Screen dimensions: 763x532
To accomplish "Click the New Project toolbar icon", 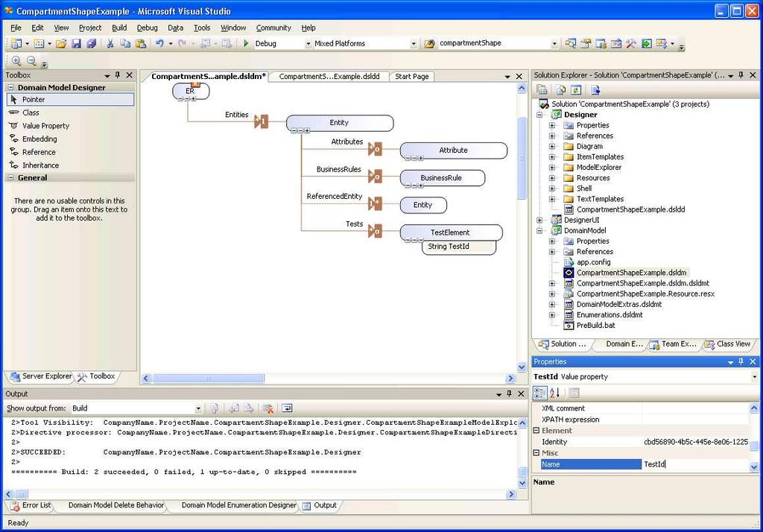I will point(16,44).
